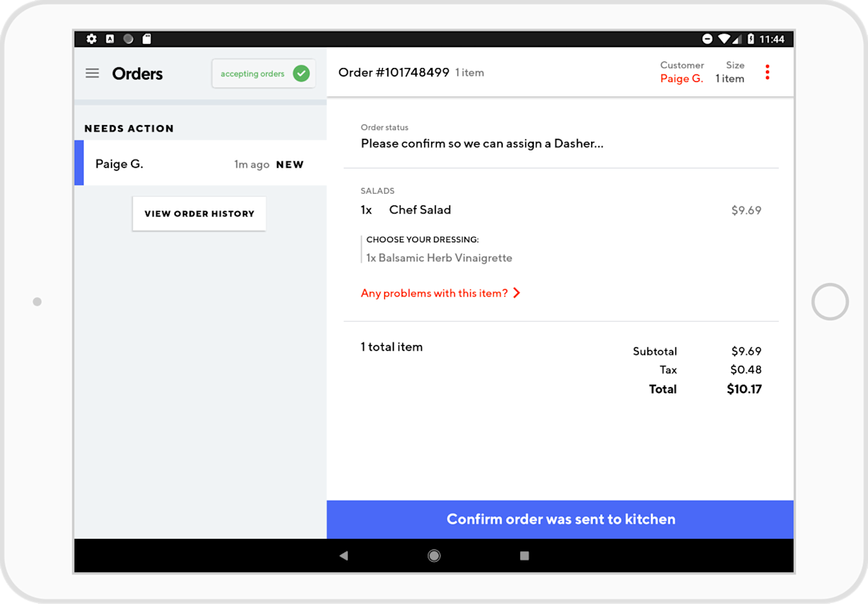
Task: Click the Orders page title
Action: click(137, 73)
